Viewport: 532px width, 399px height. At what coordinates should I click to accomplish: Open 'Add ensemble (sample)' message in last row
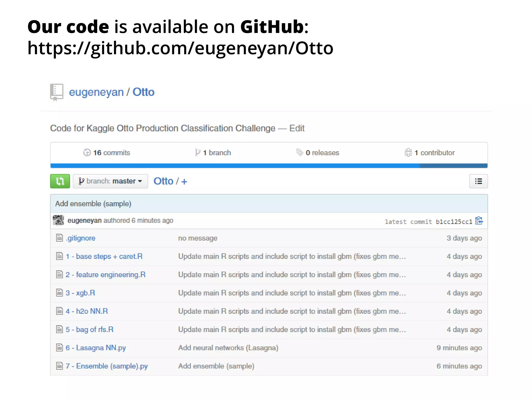point(216,366)
